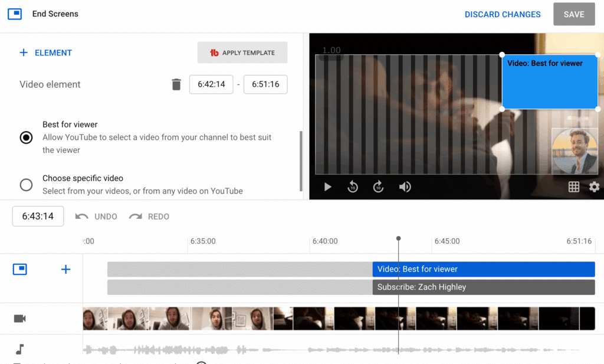Click the Apply Template button
Viewport: 604px width, 364px height.
(242, 53)
